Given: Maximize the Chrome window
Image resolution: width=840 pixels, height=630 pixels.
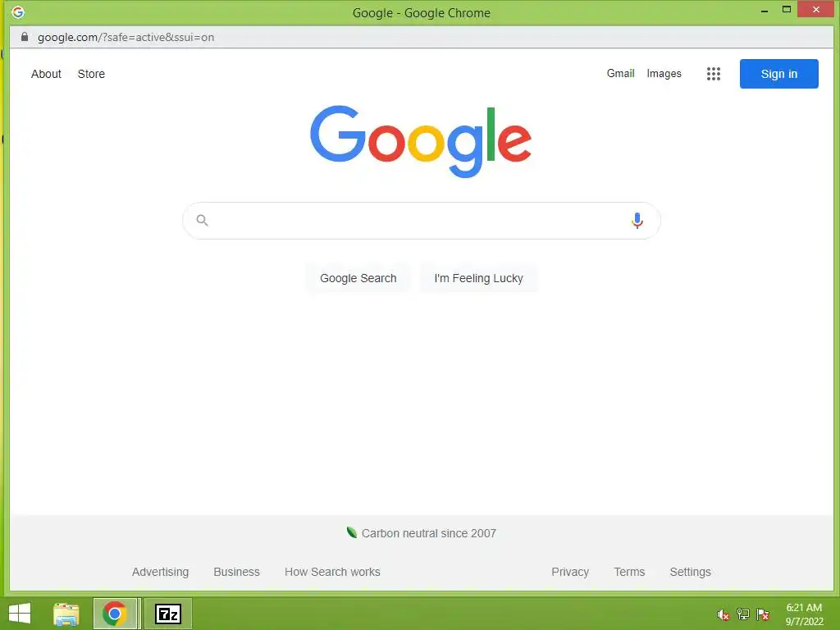Looking at the screenshot, I should click(787, 10).
